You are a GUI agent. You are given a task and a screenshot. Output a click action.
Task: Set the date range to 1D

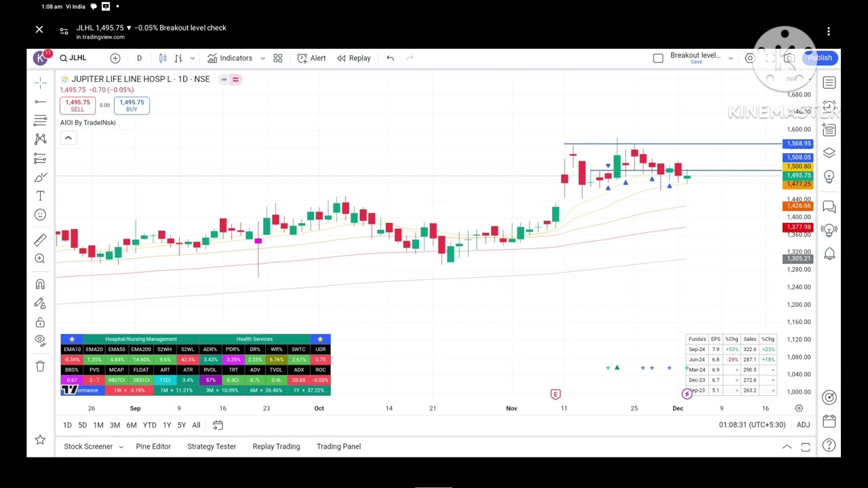tap(67, 425)
